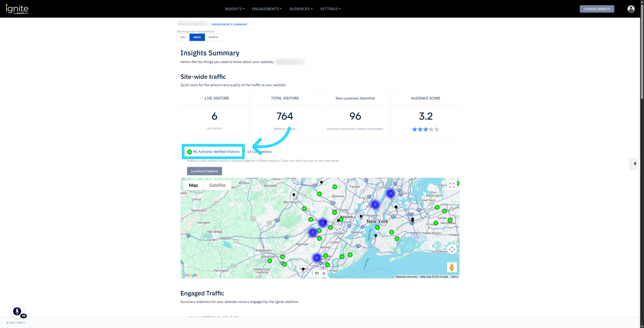This screenshot has width=644, height=328.
Task: Click the Locations Explorer button
Action: (x=204, y=171)
